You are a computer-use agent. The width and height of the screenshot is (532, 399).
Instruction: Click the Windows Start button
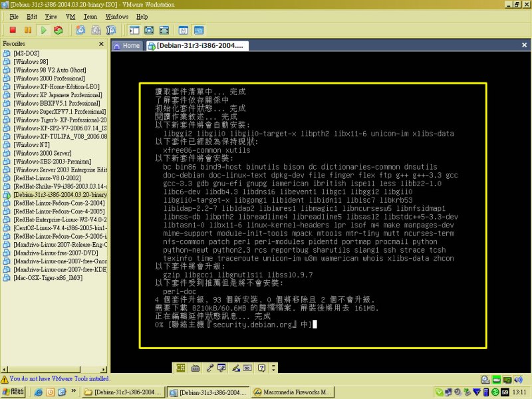tap(13, 392)
